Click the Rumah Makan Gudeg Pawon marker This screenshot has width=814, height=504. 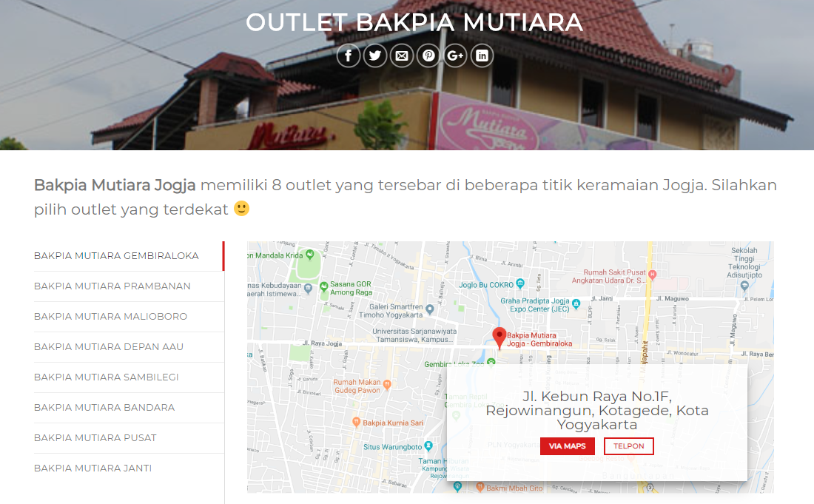click(387, 385)
